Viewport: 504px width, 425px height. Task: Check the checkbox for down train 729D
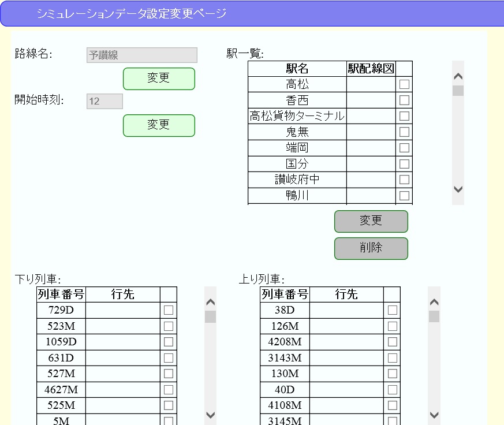click(x=167, y=310)
